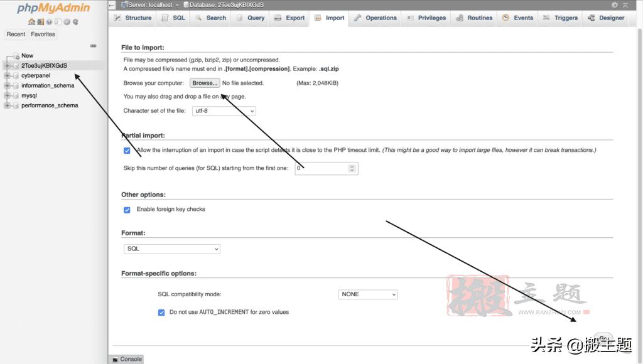The height and width of the screenshot is (364, 643).
Task: Click the link chain icon in sidebar
Action: coord(94,46)
